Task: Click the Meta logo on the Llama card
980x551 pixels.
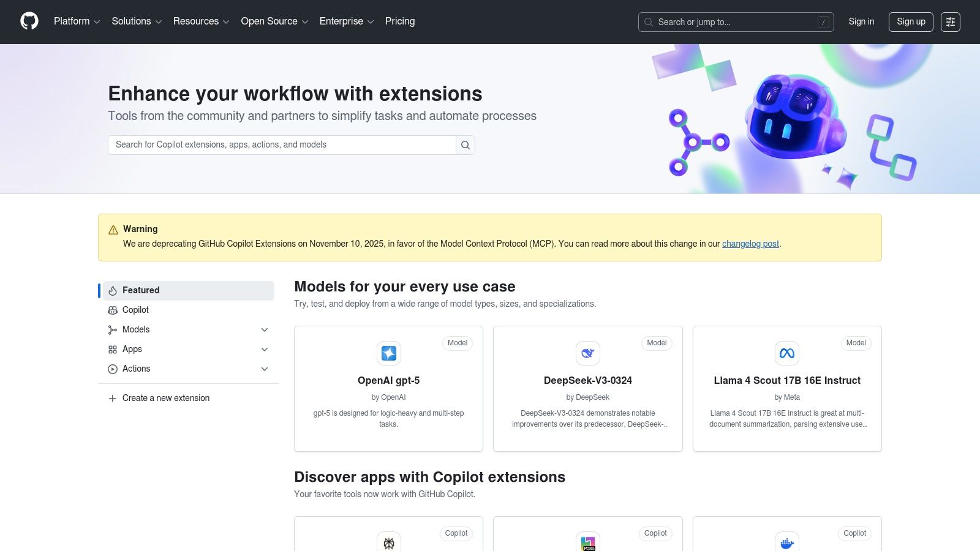Action: pos(787,353)
